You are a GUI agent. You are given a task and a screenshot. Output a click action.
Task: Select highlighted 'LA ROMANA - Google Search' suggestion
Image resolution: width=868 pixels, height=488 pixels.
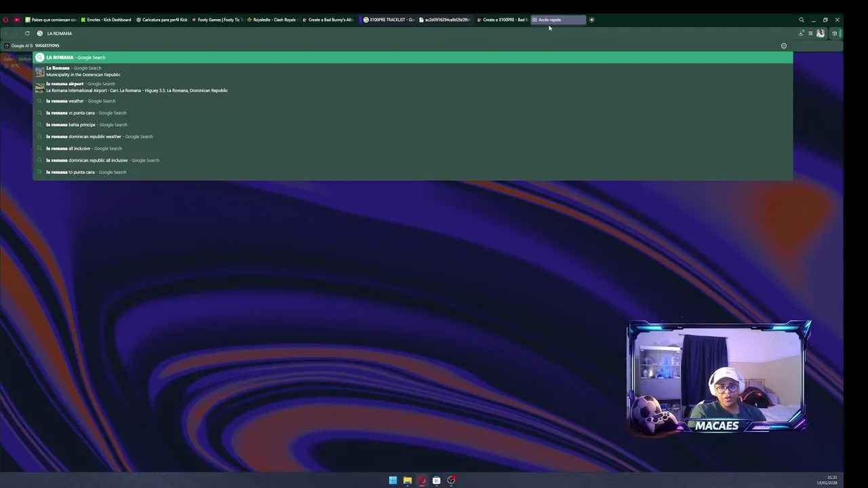[x=413, y=58]
